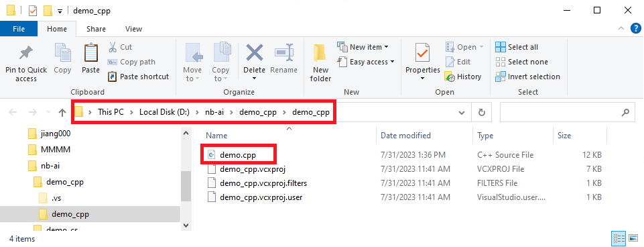Click the Open ribbon button

(464, 47)
